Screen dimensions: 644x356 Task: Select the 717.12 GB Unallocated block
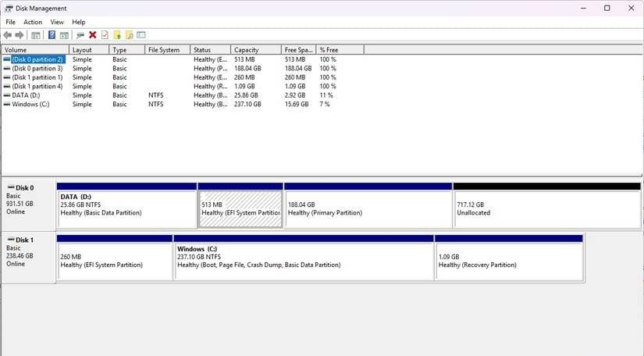[x=546, y=205]
